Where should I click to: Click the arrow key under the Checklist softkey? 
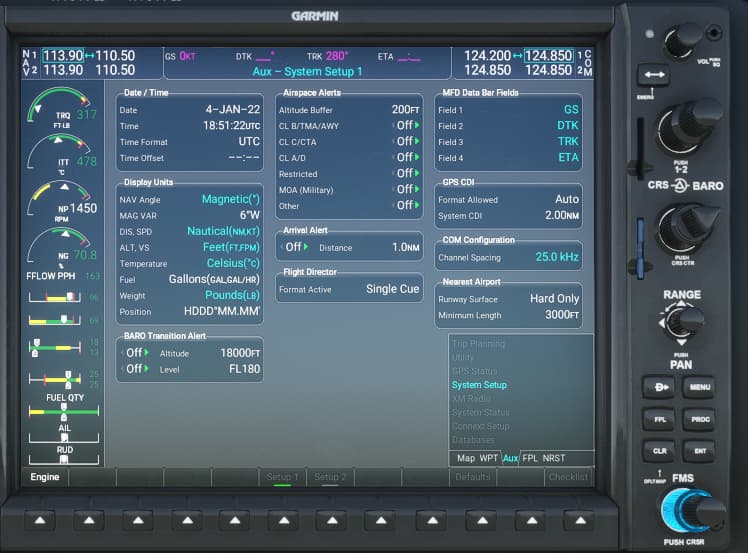tap(580, 521)
